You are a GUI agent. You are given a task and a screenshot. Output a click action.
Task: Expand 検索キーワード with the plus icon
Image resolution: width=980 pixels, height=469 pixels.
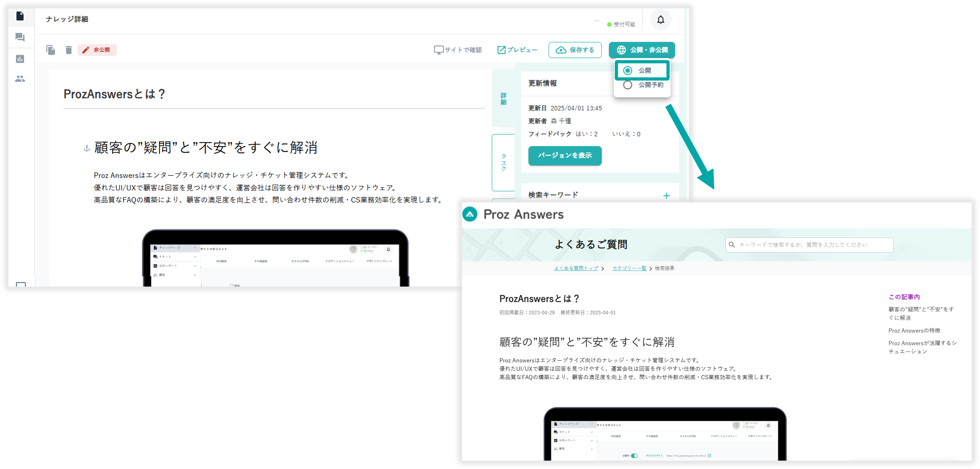click(x=666, y=196)
